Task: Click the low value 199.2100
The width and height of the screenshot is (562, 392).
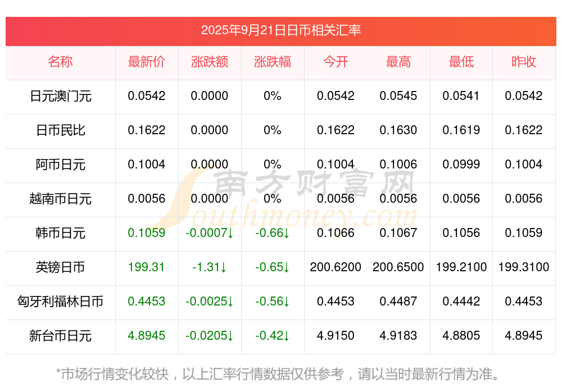Action: tap(461, 267)
